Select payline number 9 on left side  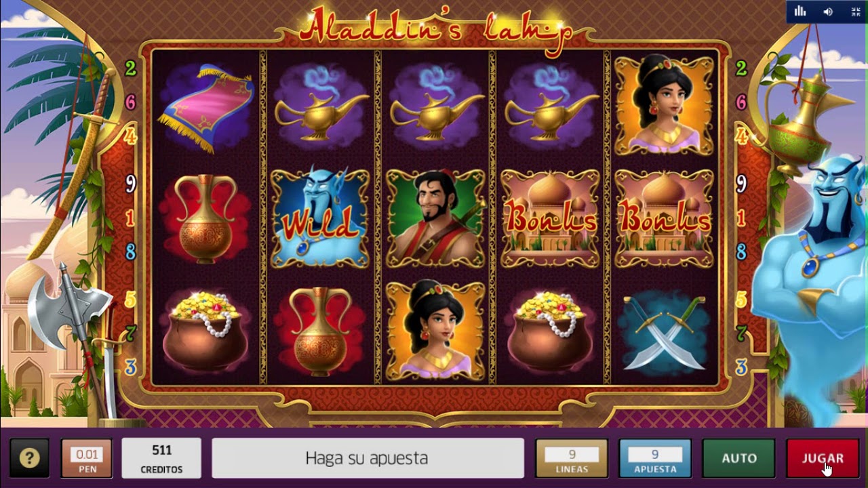click(131, 183)
